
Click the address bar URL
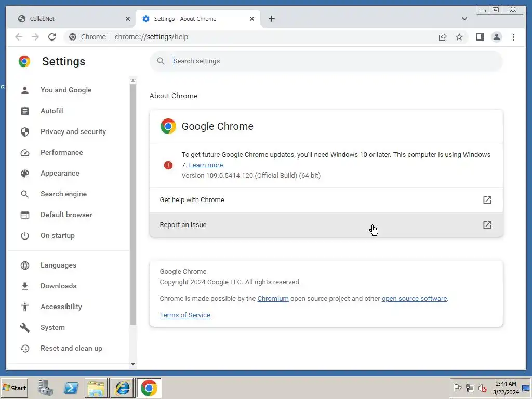coord(151,37)
